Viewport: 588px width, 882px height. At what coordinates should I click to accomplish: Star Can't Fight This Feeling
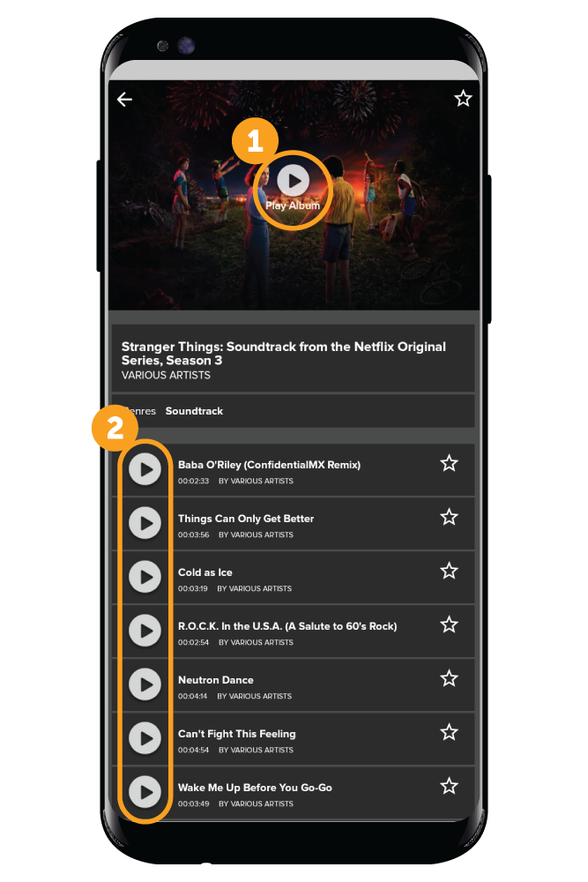point(449,732)
